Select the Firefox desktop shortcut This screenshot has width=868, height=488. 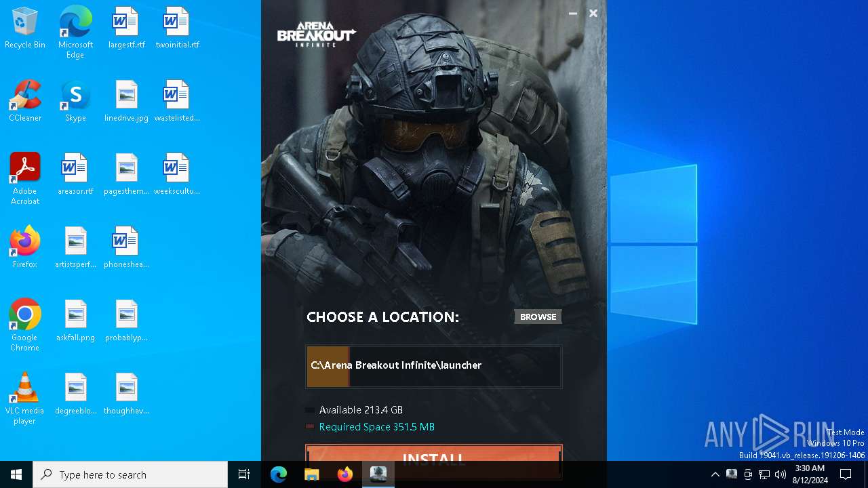25,248
